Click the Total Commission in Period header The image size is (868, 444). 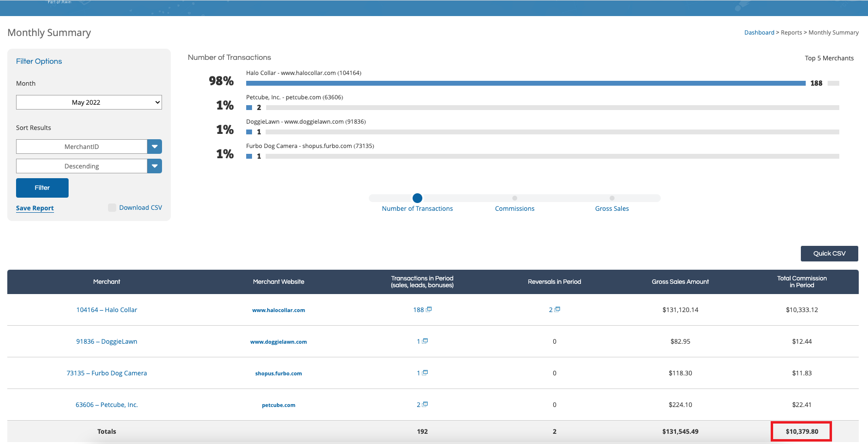pyautogui.click(x=802, y=282)
